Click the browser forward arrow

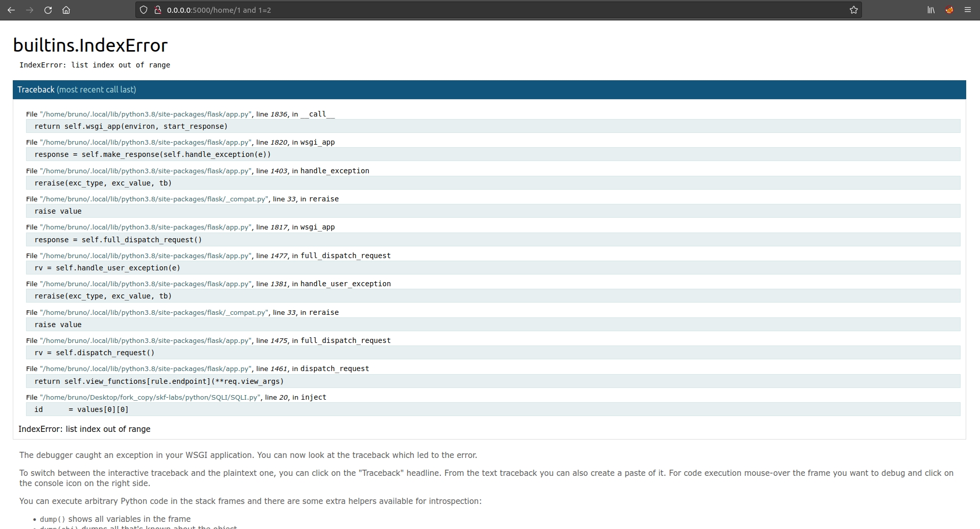click(30, 10)
